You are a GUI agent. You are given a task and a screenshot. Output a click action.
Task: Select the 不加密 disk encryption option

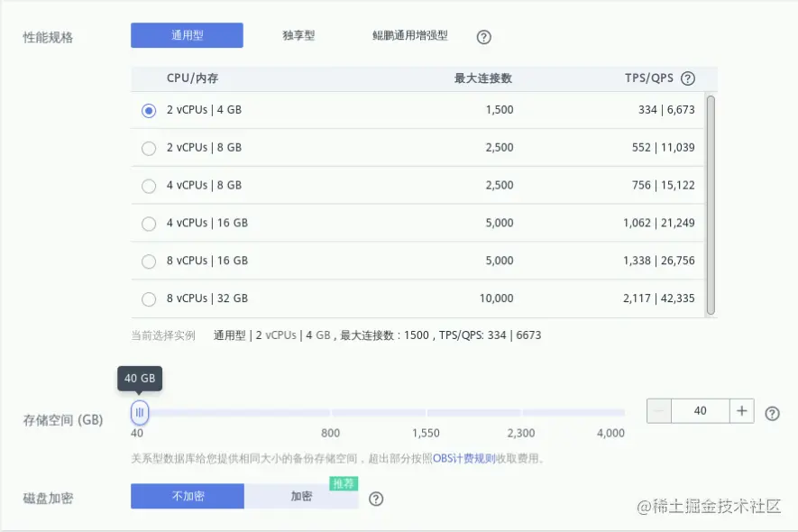coord(188,496)
